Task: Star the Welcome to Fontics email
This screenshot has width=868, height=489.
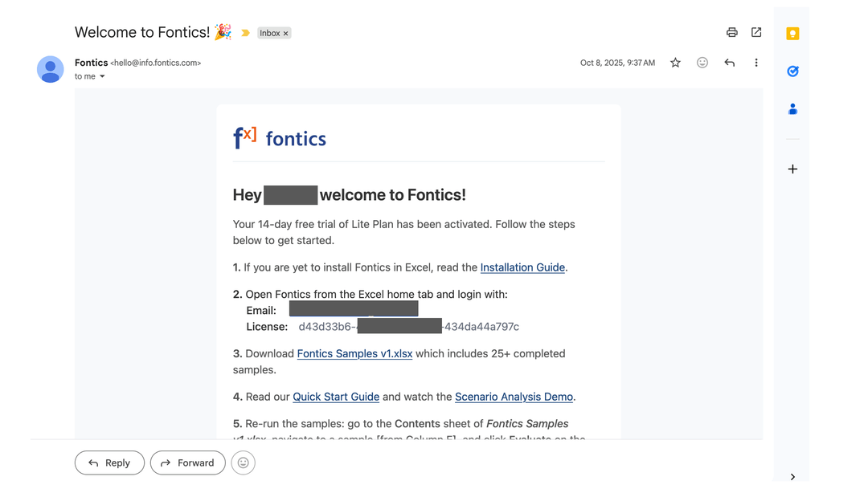Action: (675, 63)
